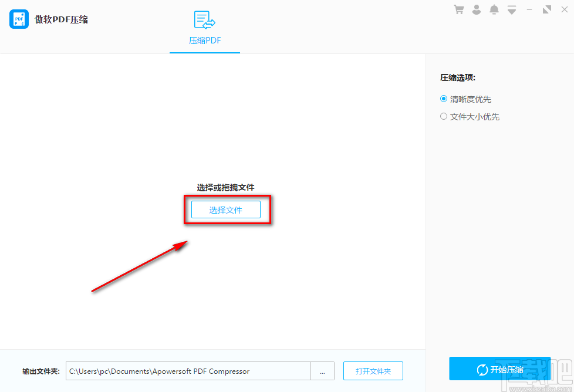574x392 pixels.
Task: Open the title bar dropdown triangle menu
Action: coord(511,9)
